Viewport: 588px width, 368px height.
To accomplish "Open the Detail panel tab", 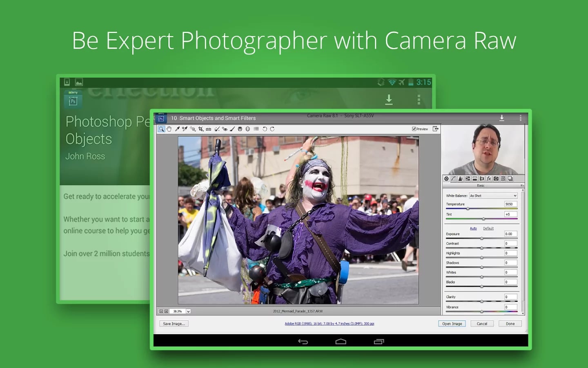I will 460,179.
